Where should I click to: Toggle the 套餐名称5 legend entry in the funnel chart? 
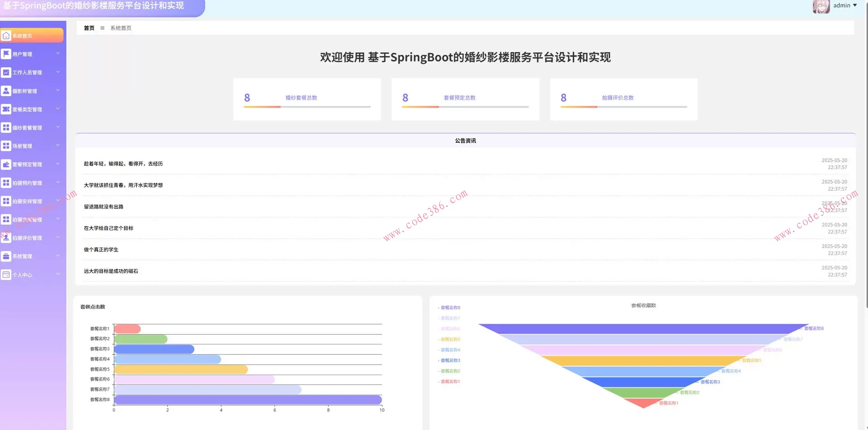click(449, 339)
